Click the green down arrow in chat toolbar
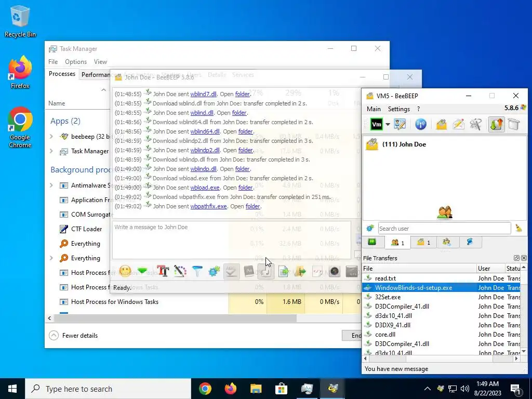Viewport: 532px width, 399px height. coord(142,271)
